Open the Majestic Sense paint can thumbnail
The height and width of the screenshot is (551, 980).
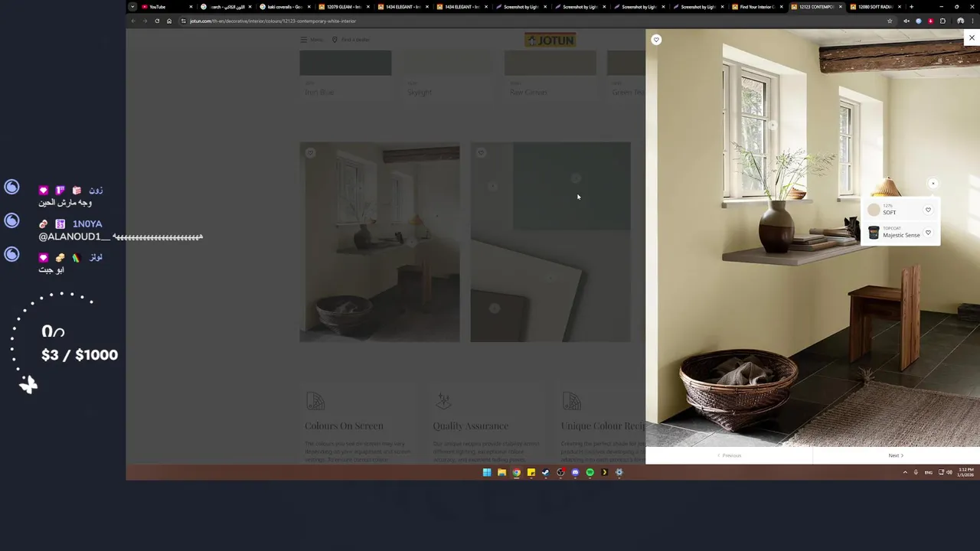874,233
